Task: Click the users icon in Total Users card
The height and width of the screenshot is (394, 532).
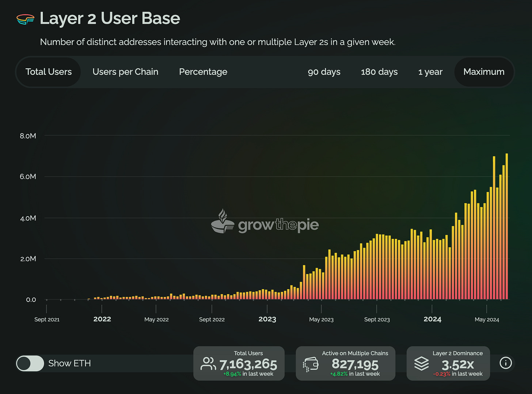Action: (x=208, y=364)
